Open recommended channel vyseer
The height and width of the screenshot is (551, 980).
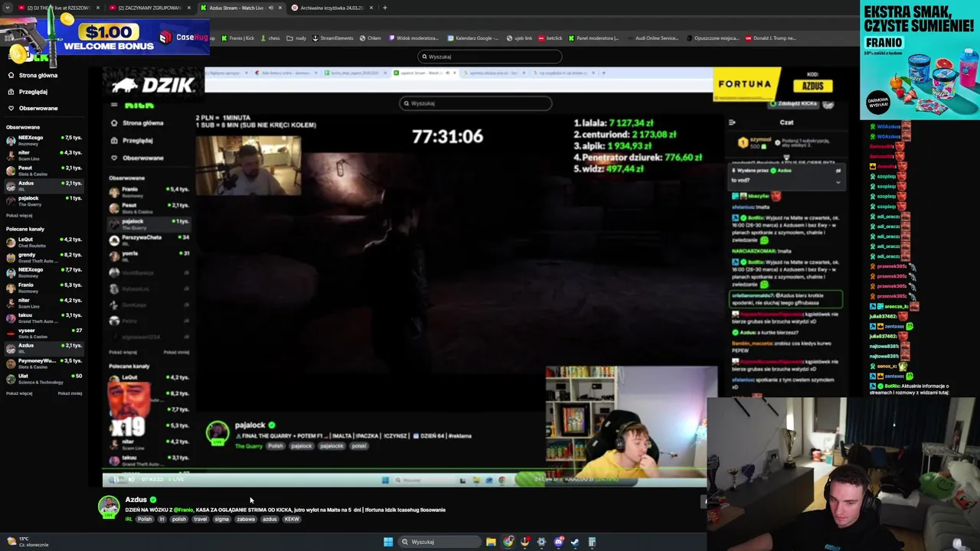[x=44, y=333]
